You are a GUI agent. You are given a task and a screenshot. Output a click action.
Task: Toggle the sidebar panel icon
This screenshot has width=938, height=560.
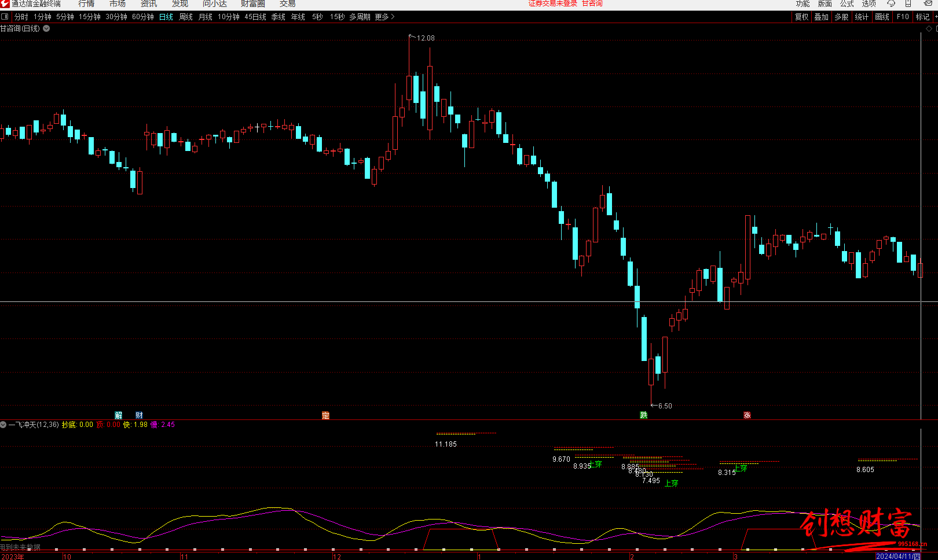5,17
